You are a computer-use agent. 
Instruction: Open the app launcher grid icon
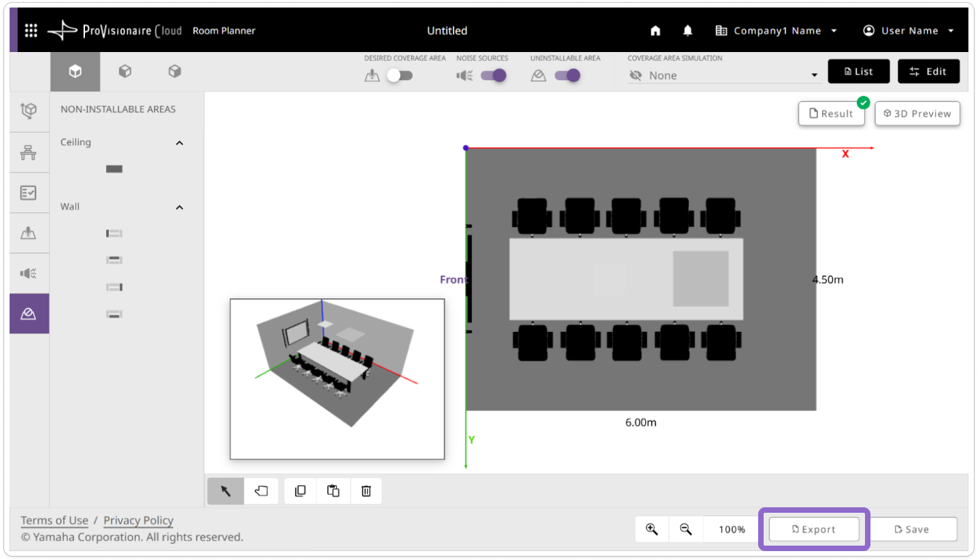pyautogui.click(x=31, y=31)
